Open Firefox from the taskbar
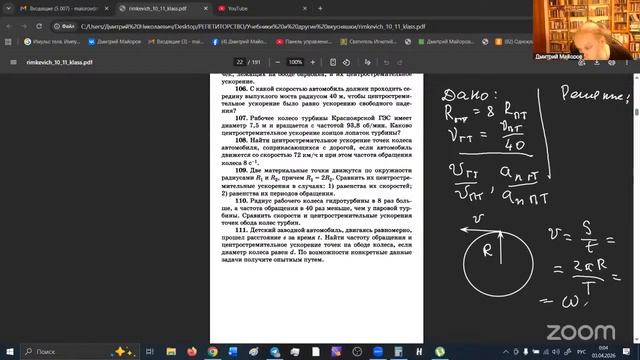640x360 pixels. [x=191, y=351]
